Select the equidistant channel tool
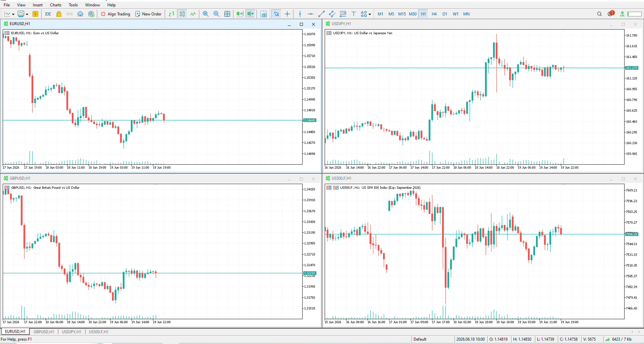 click(332, 14)
